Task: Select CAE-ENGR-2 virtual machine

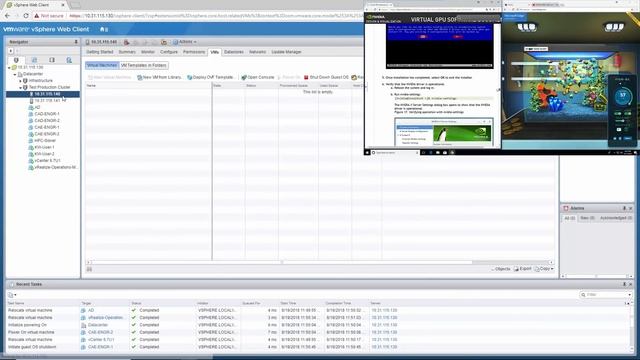Action: pos(47,134)
